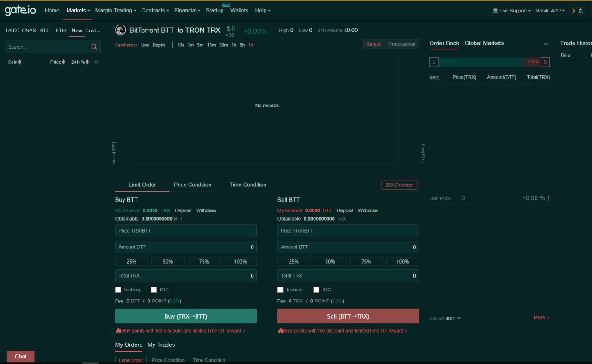Sort coin list by Coin column
The width and height of the screenshot is (592, 364).
click(x=14, y=62)
